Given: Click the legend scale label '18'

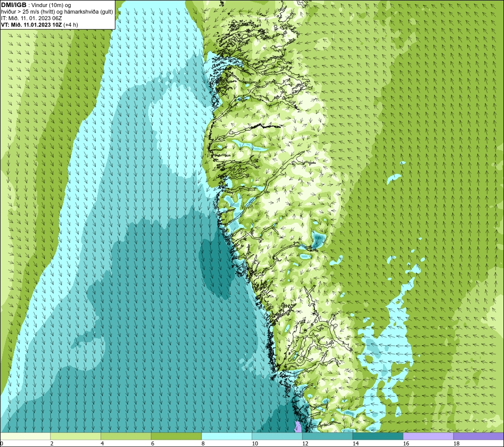Looking at the screenshot, I should pyautogui.click(x=456, y=443).
